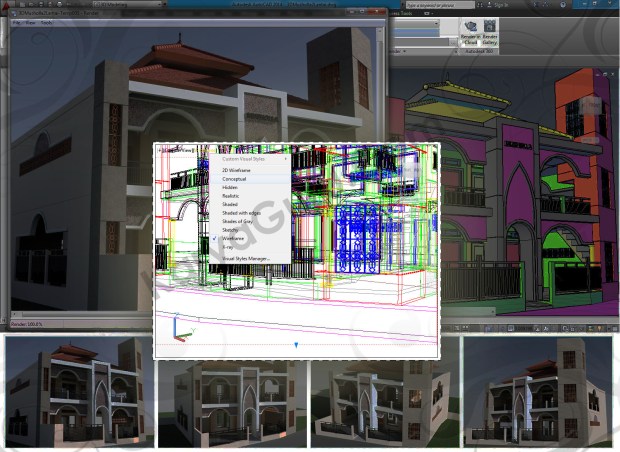Click the model space square icon in status bar
620x452 pixels.
click(x=510, y=328)
